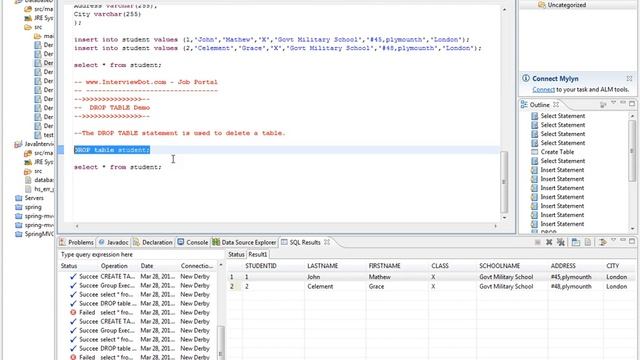Open the Servers project folder
Image resolution: width=640 pixels, height=360 pixels.
click(29, 198)
